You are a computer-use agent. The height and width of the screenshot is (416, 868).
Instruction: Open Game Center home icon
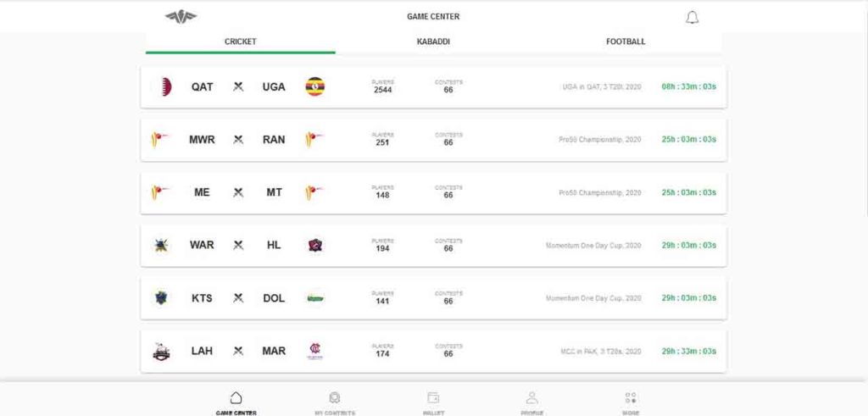tap(236, 397)
